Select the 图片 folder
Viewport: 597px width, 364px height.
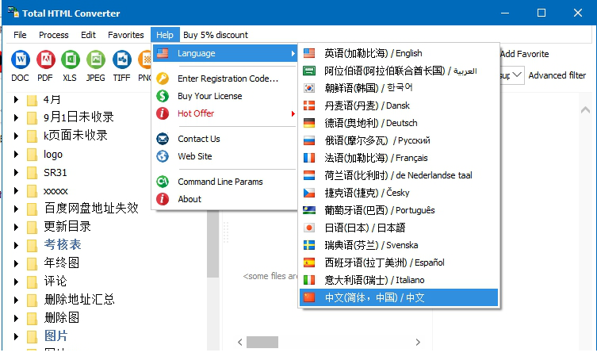[x=55, y=335]
